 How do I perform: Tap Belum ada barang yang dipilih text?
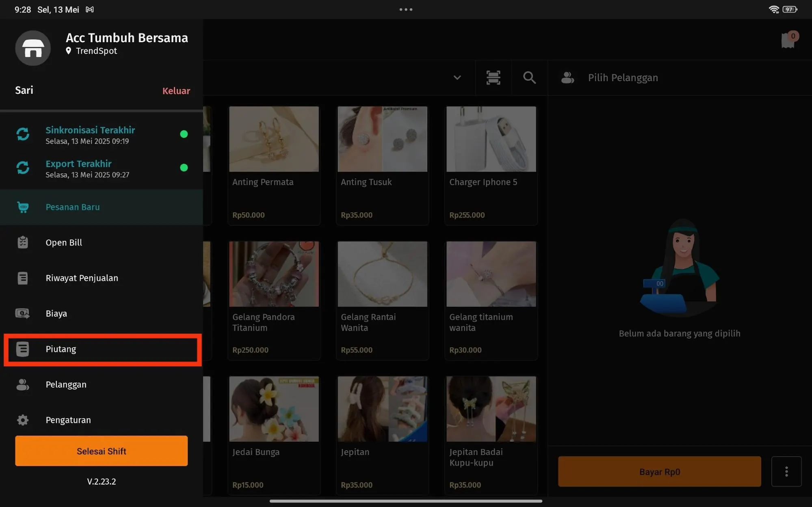tap(680, 334)
